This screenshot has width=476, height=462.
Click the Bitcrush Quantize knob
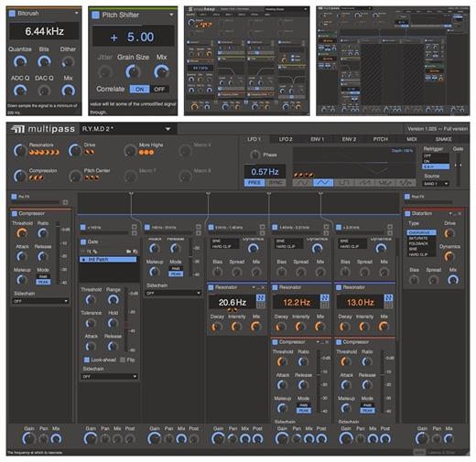coord(20,61)
